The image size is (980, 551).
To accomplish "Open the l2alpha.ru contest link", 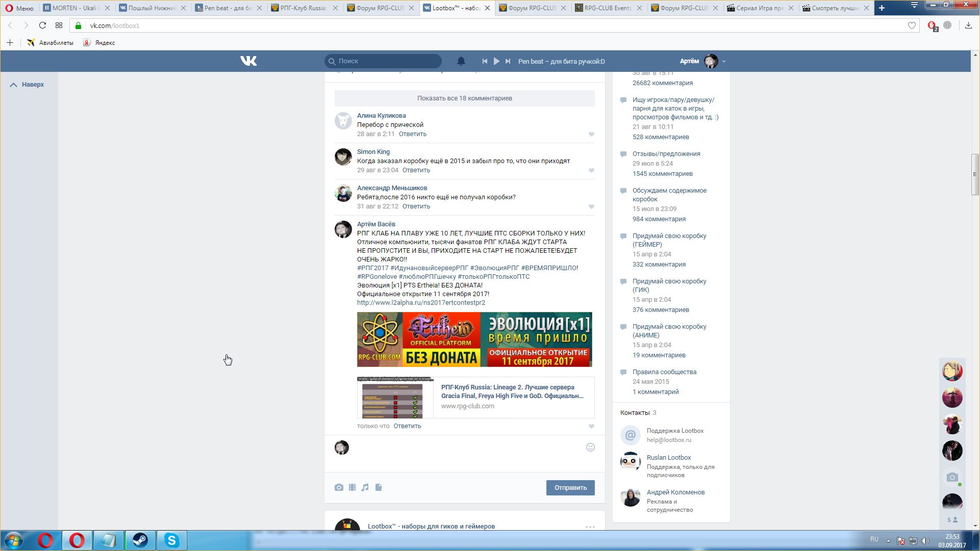I will point(421,303).
